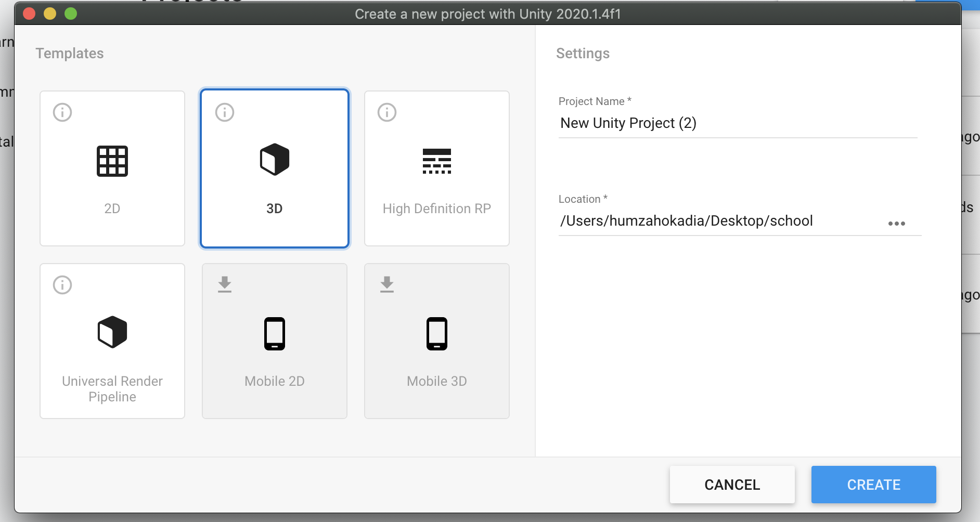
Task: Select the 3D cube template icon
Action: tap(275, 160)
